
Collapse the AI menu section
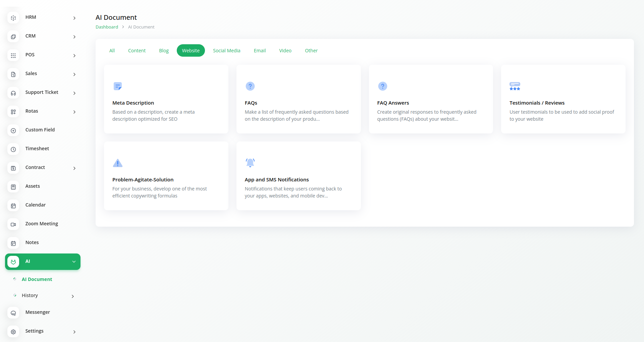74,262
